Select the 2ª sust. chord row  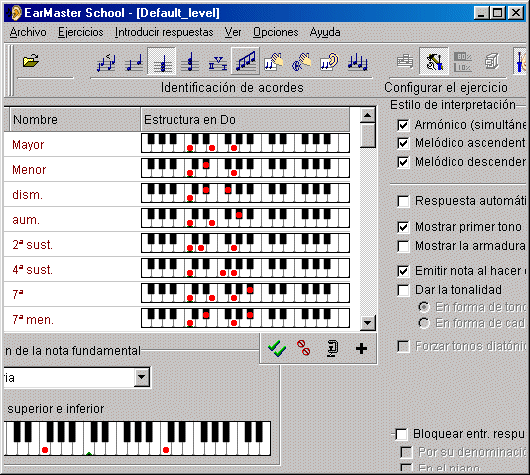(177, 244)
